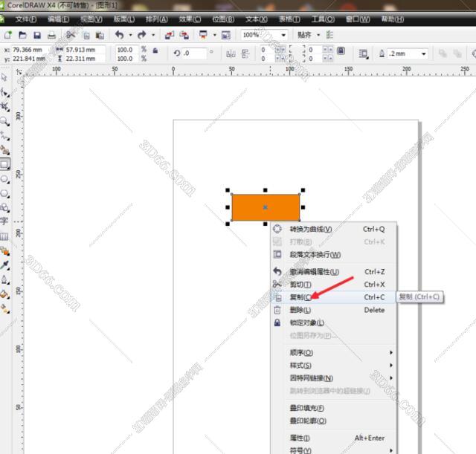The height and width of the screenshot is (454, 476).
Task: Select the Rectangle tool
Action: coord(4,163)
